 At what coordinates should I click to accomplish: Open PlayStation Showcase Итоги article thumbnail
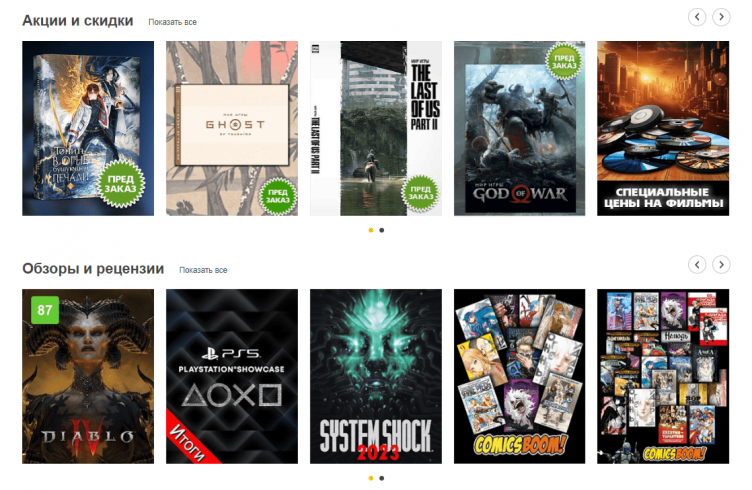232,376
